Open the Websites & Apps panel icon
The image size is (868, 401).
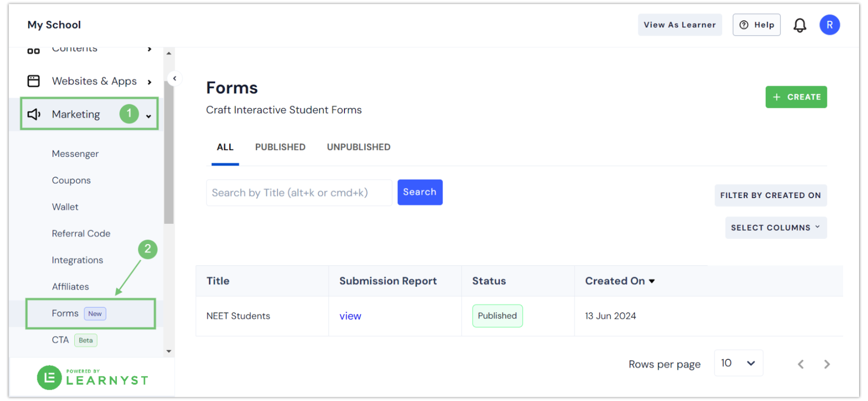click(x=33, y=81)
